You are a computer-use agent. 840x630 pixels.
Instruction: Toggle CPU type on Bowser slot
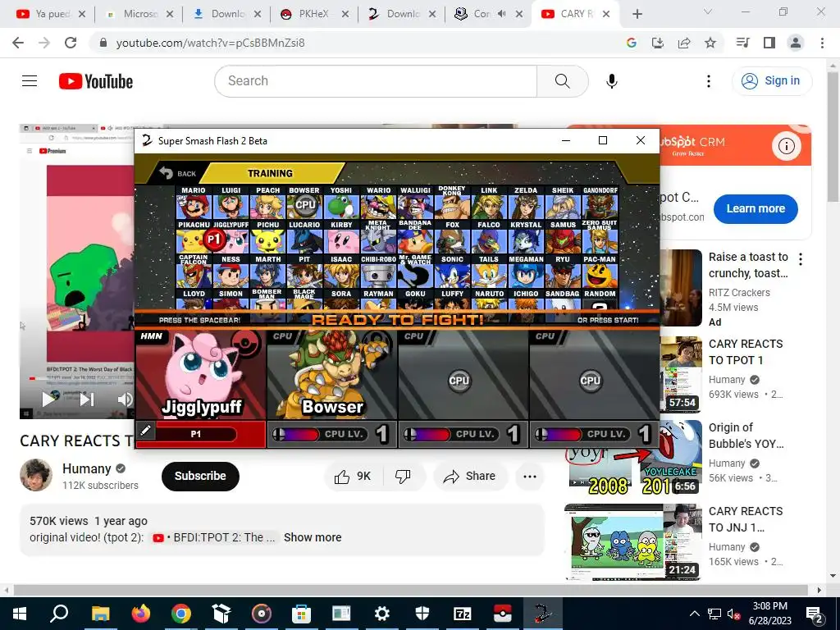pyautogui.click(x=282, y=336)
